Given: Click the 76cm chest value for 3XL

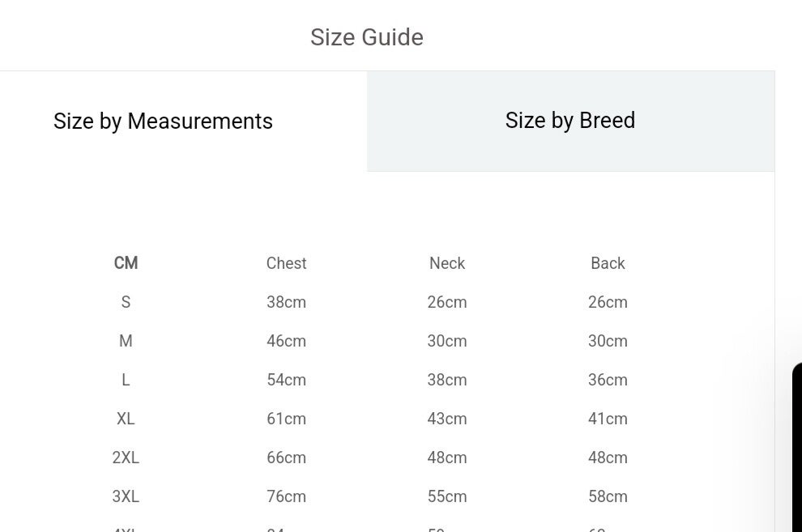Looking at the screenshot, I should pos(286,496).
